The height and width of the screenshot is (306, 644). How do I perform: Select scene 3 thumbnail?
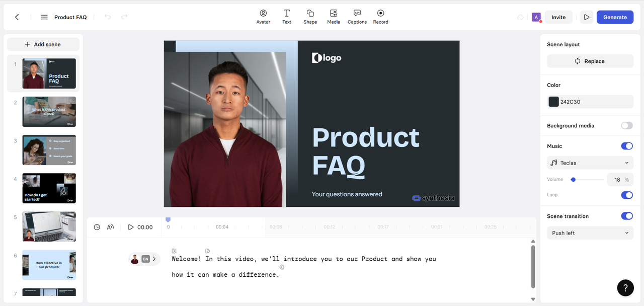click(x=49, y=150)
